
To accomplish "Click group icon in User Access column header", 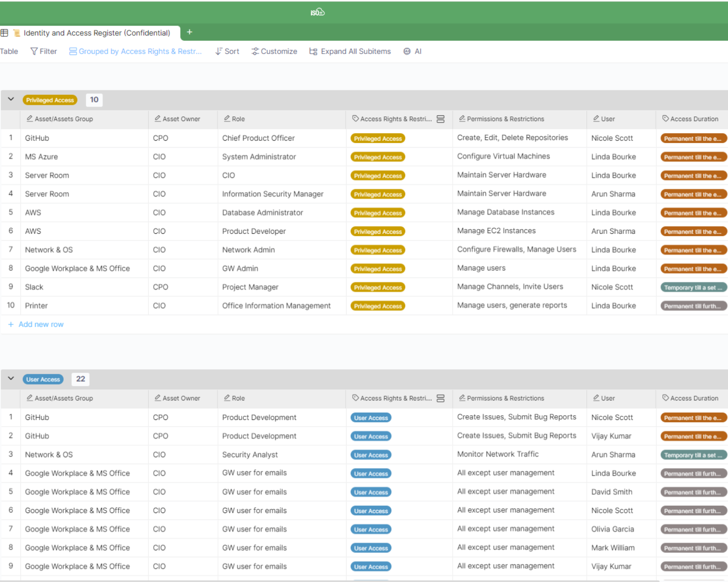I will [441, 399].
